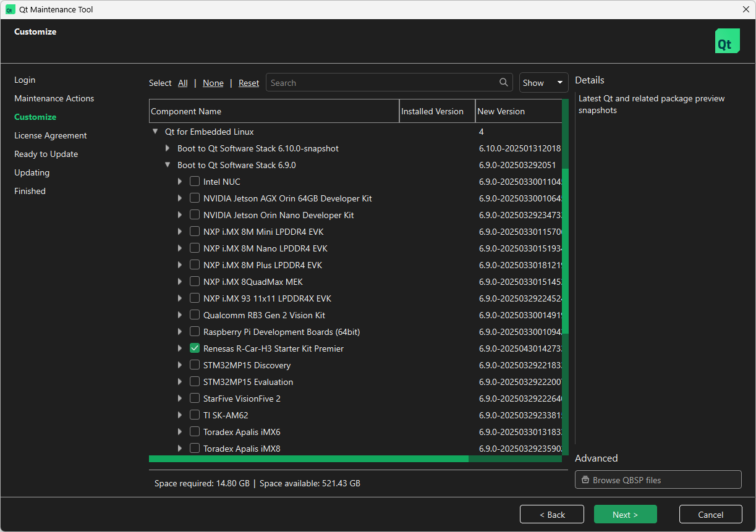Go to Maintenance Actions step in sidebar
Image resolution: width=756 pixels, height=532 pixels.
(x=54, y=98)
